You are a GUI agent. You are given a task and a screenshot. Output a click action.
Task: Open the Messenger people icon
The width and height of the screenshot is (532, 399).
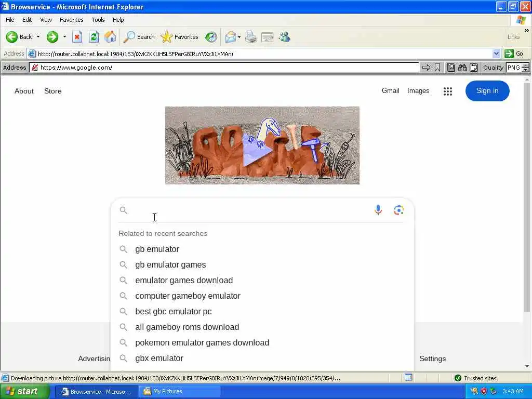pos(284,37)
